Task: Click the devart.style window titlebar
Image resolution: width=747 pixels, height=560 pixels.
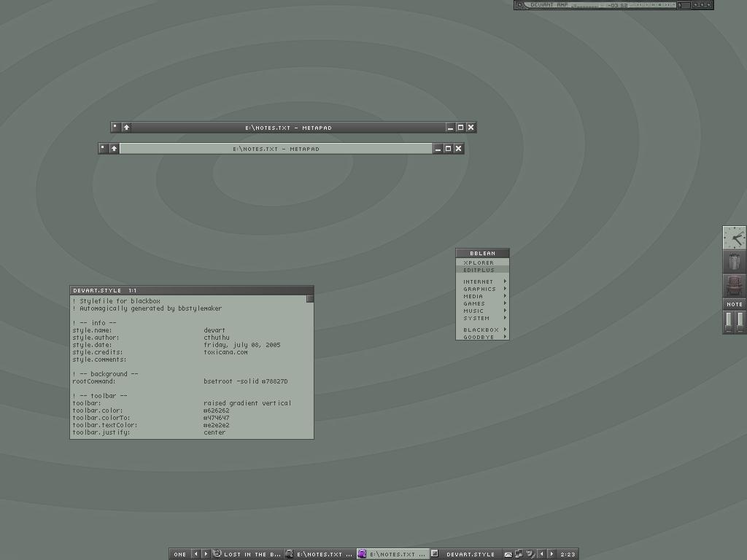Action: point(192,290)
